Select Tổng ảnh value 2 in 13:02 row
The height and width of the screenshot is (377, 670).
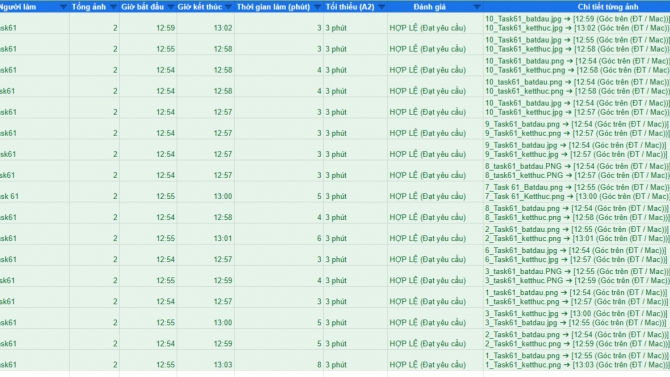pyautogui.click(x=94, y=23)
